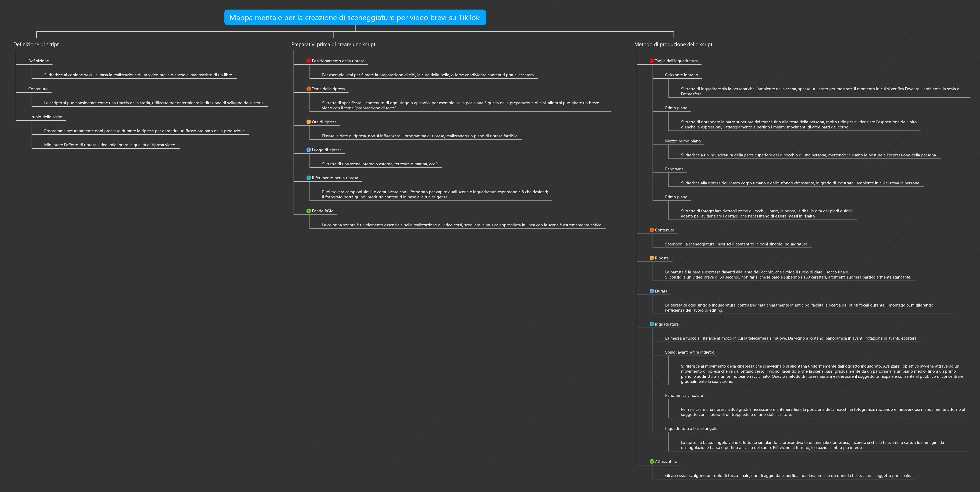Select Metodo di produzione dello script node
Screen dimensions: 980x492
(673, 45)
